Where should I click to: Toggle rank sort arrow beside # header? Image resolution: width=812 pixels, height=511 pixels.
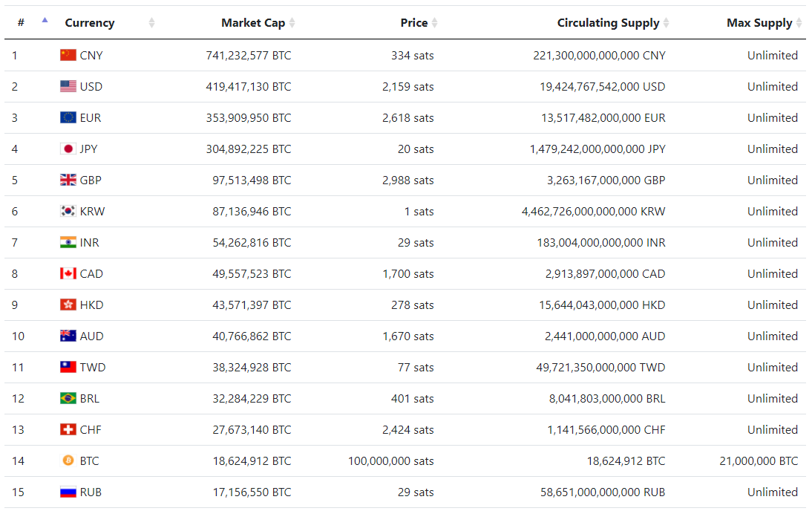[x=45, y=21]
